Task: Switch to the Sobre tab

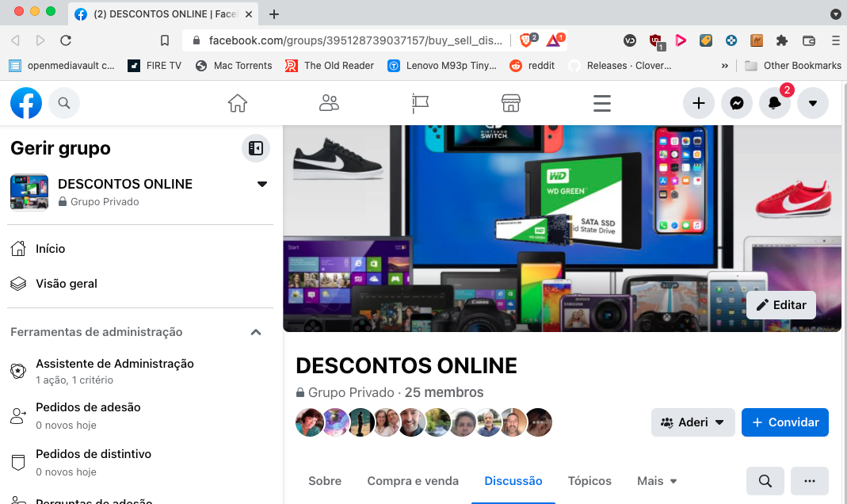Action: pyautogui.click(x=325, y=481)
